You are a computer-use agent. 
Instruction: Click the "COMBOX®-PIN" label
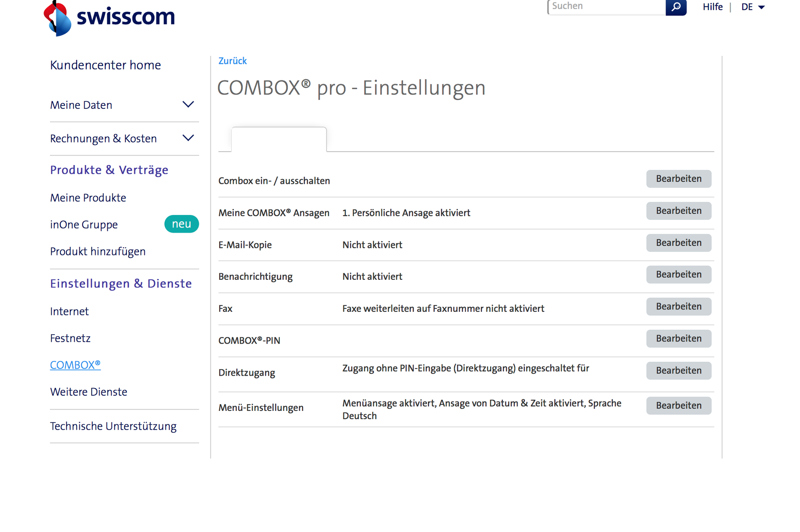click(x=249, y=341)
